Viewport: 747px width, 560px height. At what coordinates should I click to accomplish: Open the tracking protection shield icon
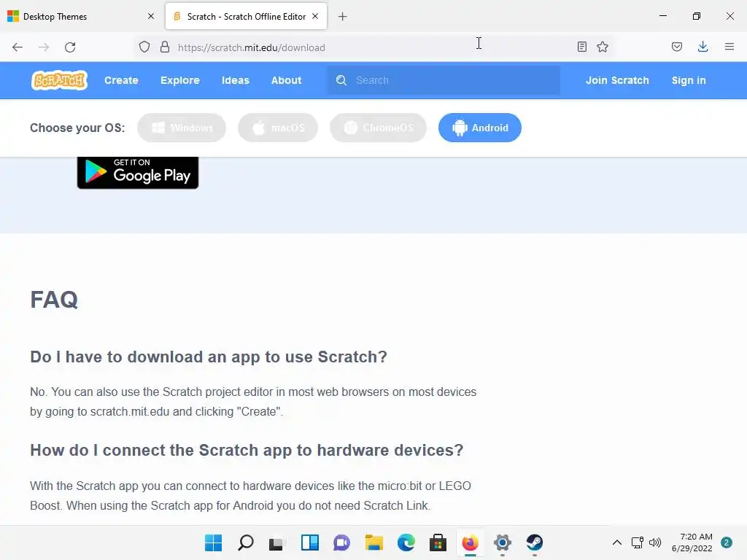click(x=144, y=47)
